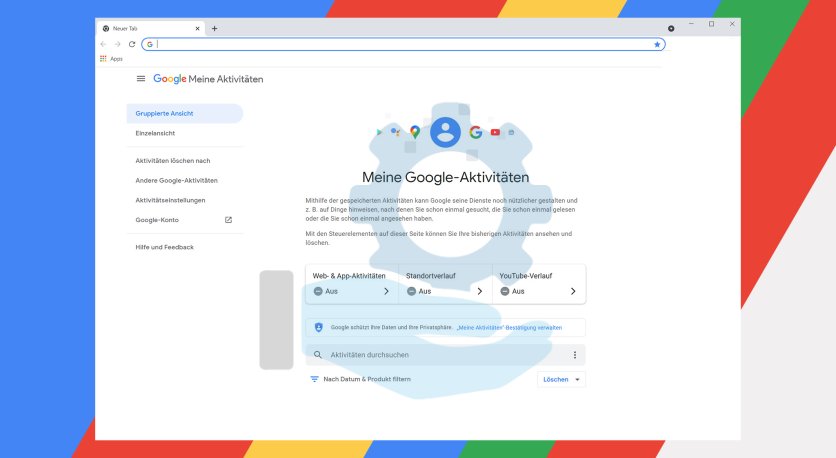Click the privacy shield icon
The width and height of the screenshot is (836, 458).
[x=319, y=327]
